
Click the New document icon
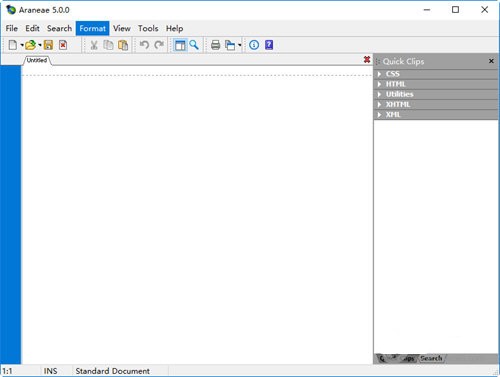(13, 45)
